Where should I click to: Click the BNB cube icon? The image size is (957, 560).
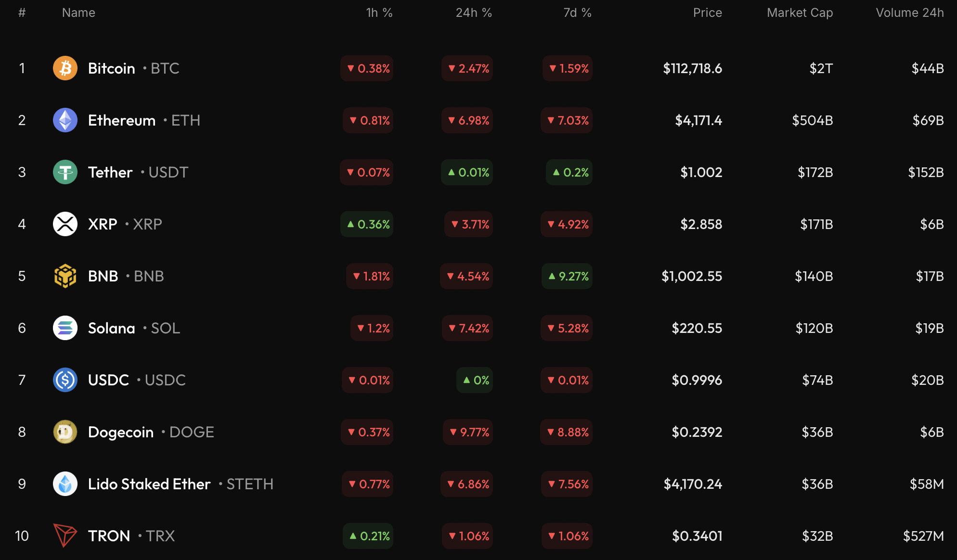click(x=65, y=276)
